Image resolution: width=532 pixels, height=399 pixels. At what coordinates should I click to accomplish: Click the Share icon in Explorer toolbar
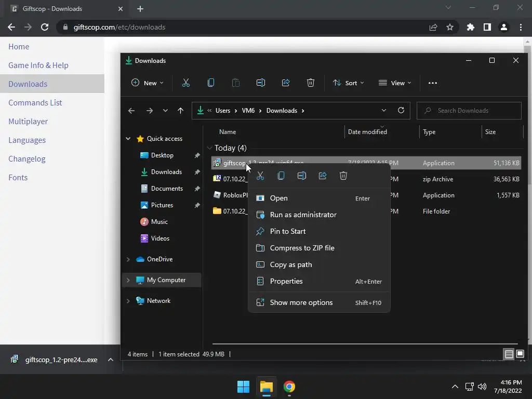click(286, 83)
